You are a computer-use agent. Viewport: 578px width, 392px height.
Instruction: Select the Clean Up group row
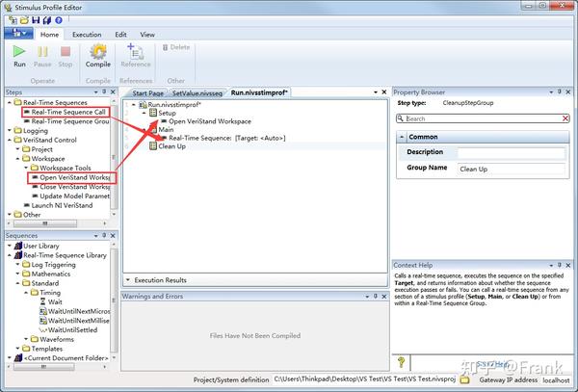click(168, 146)
